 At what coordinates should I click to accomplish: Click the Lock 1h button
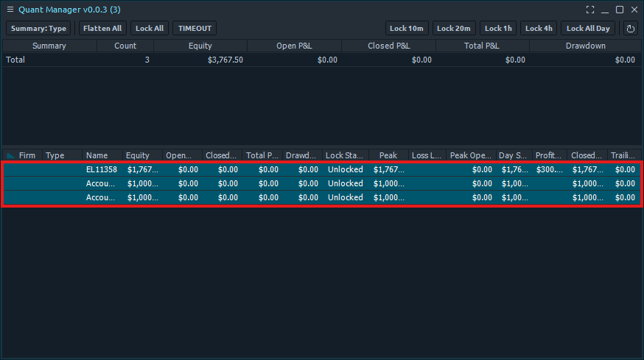tap(498, 29)
